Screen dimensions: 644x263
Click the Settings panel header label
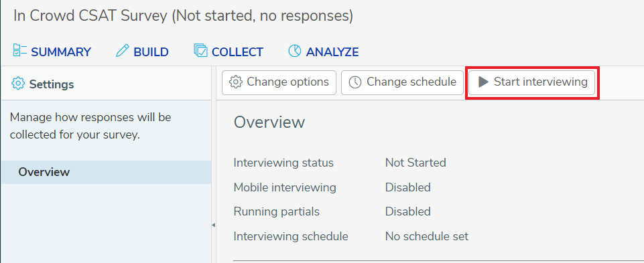52,84
